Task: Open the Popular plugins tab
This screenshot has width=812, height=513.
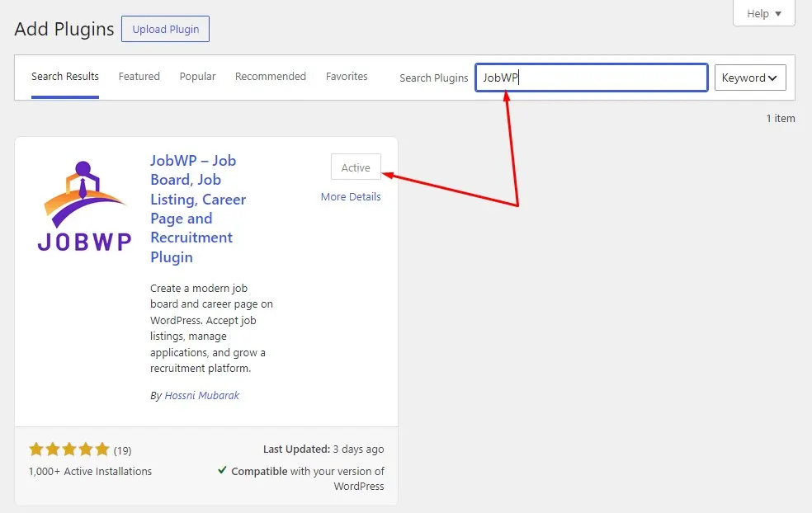Action: pos(197,77)
